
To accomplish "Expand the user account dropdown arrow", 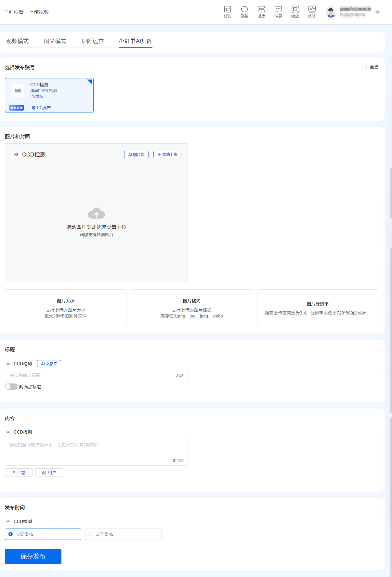I will (377, 12).
